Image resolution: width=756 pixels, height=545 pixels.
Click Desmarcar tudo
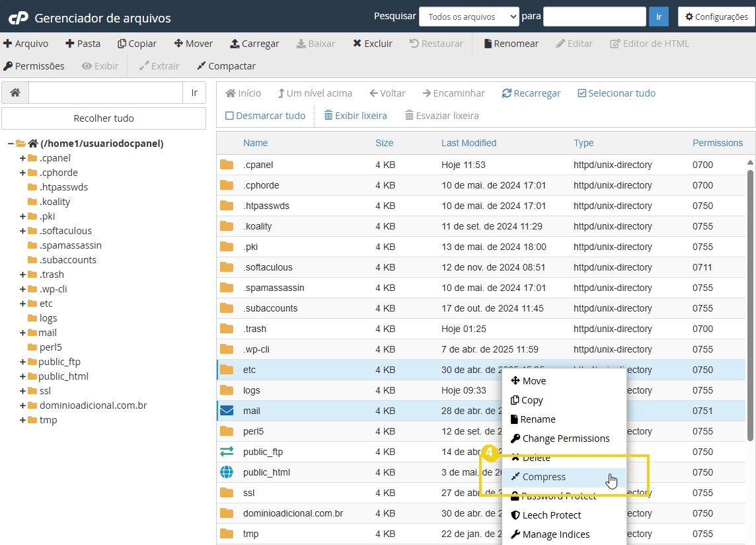pos(266,116)
